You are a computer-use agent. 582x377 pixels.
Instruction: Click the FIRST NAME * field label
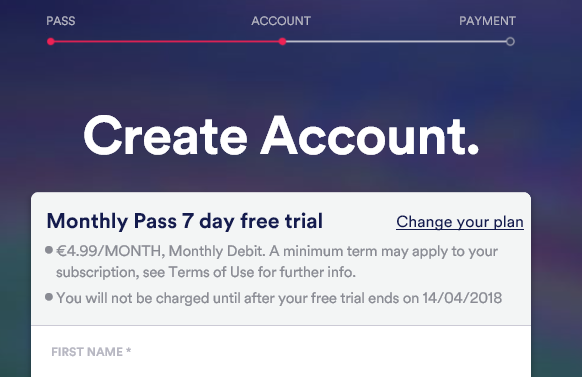[x=91, y=352]
